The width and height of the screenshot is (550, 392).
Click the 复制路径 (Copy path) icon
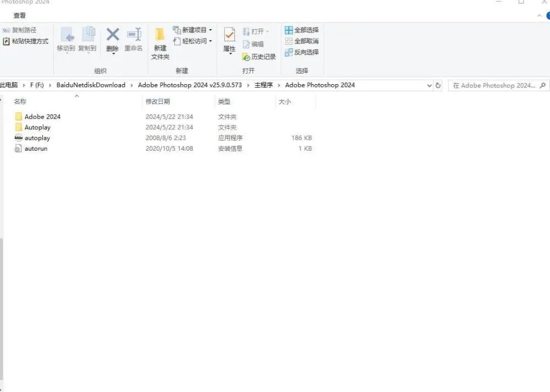coord(22,30)
